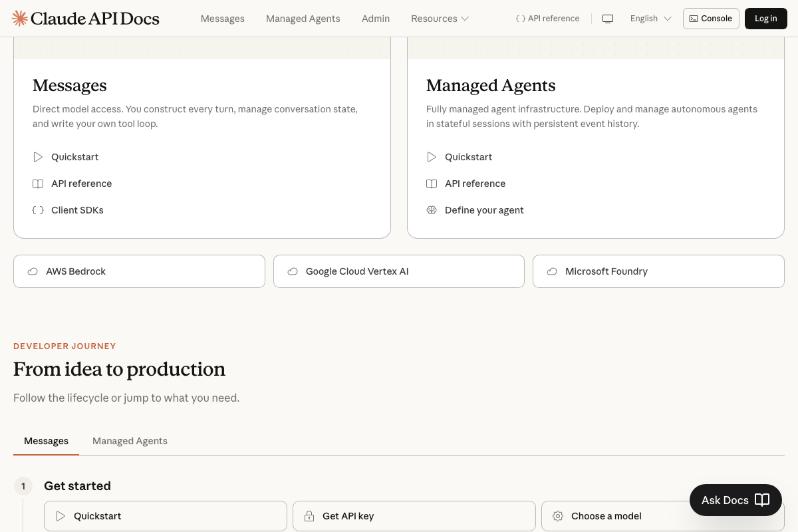
Task: Toggle the display theme monitor icon
Action: [608, 19]
